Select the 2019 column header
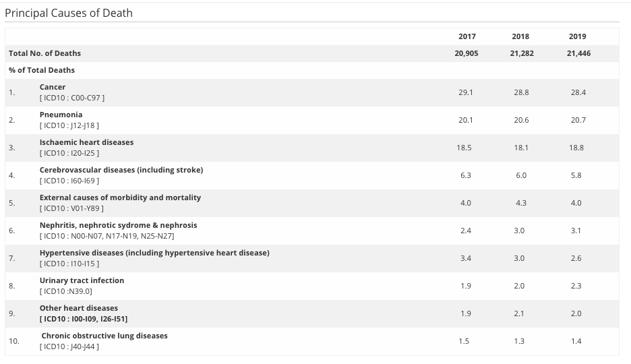The image size is (631, 364). pyautogui.click(x=577, y=36)
